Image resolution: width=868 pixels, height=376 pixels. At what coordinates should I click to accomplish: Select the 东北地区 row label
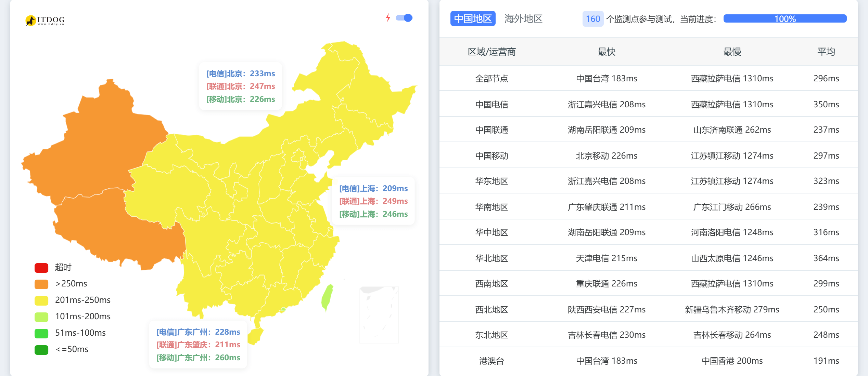(492, 335)
